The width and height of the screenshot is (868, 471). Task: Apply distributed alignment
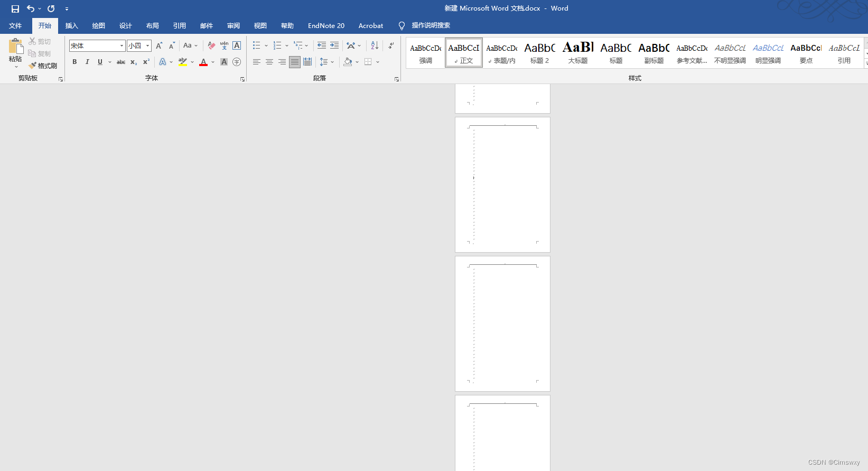[x=307, y=62]
